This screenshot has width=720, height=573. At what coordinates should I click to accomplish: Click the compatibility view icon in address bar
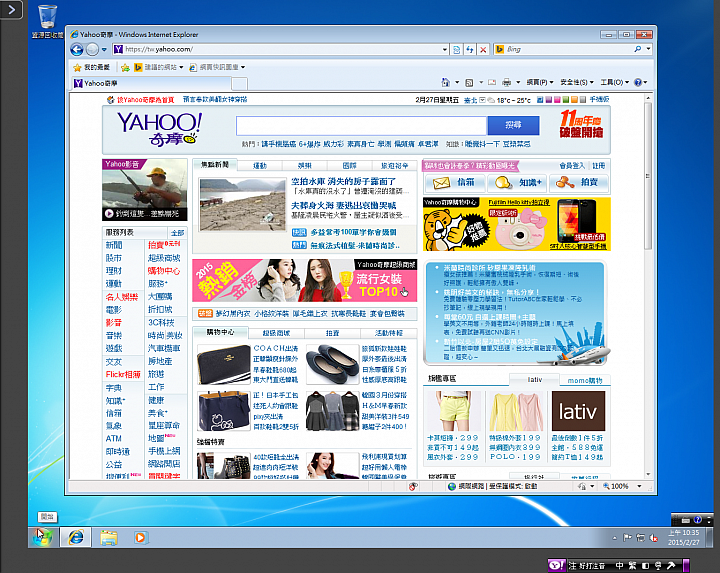(x=456, y=50)
